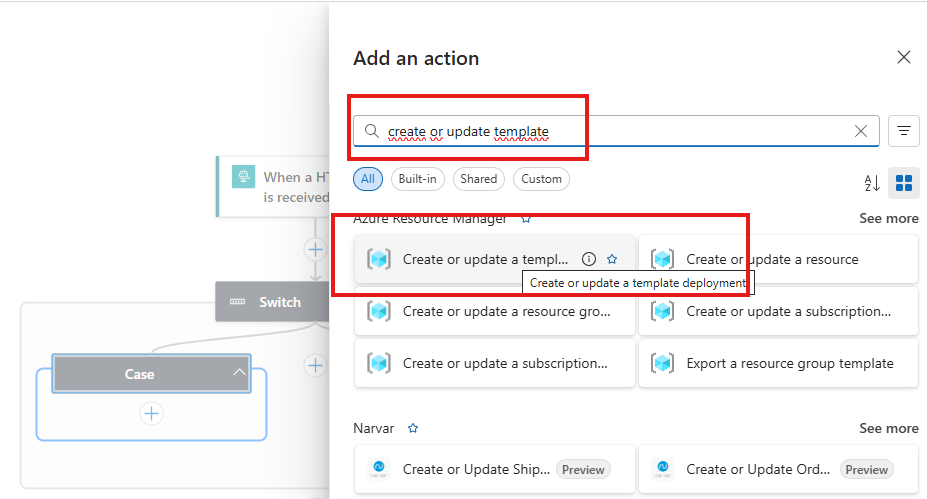
Task: Click the Azure Resource Manager heading
Action: tap(429, 219)
